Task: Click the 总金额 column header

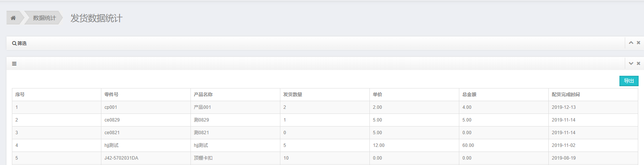Action: 469,95
